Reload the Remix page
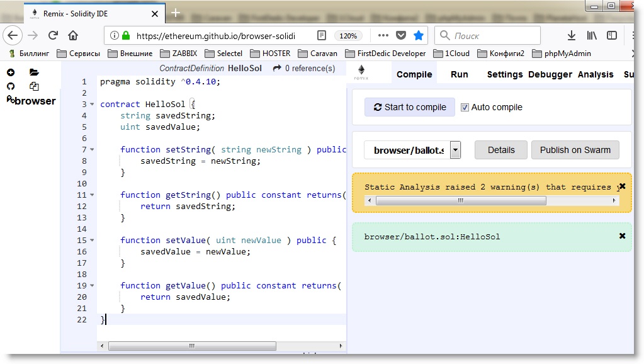This screenshot has height=364, width=644. [53, 35]
